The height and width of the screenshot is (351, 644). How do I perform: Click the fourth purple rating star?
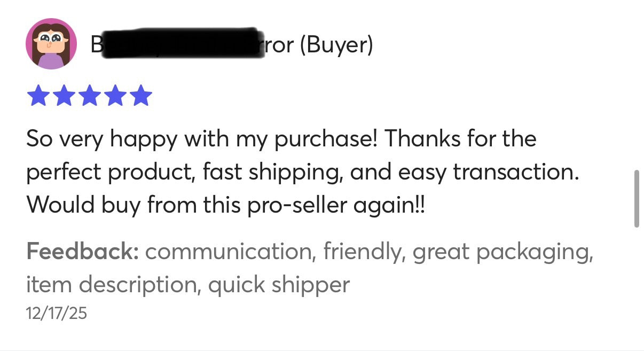click(x=115, y=96)
